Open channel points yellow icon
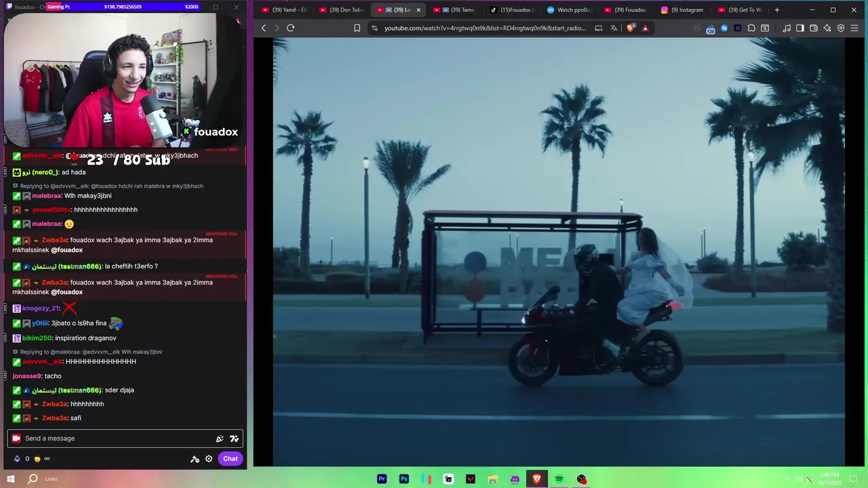 pyautogui.click(x=37, y=459)
